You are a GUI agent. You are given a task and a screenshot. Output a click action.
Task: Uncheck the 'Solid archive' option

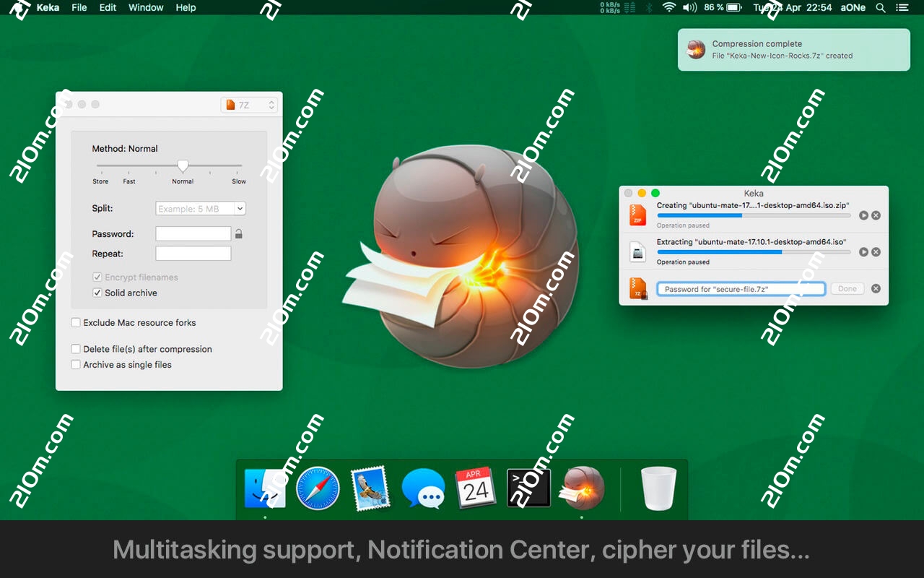point(97,293)
